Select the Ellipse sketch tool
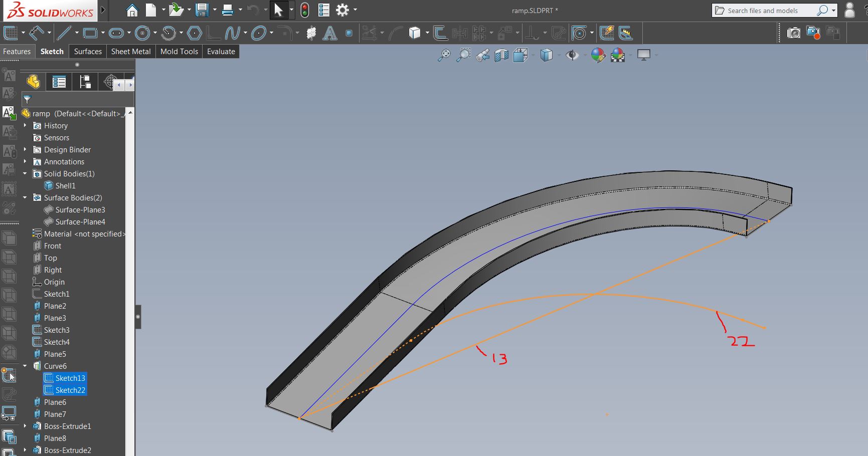The image size is (868, 456). point(259,34)
